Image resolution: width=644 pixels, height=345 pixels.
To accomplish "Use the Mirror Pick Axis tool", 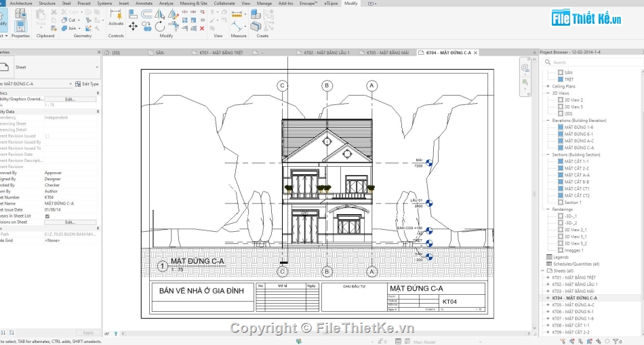I will pos(160,14).
